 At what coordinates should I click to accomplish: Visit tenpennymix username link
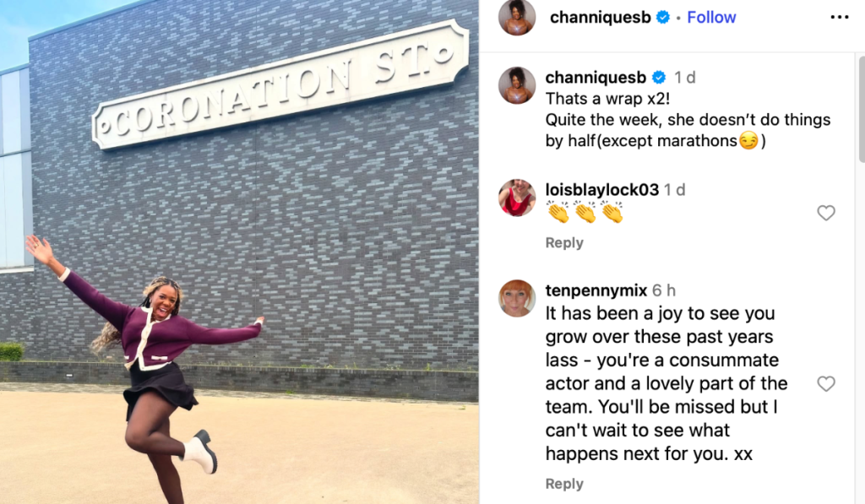[596, 290]
